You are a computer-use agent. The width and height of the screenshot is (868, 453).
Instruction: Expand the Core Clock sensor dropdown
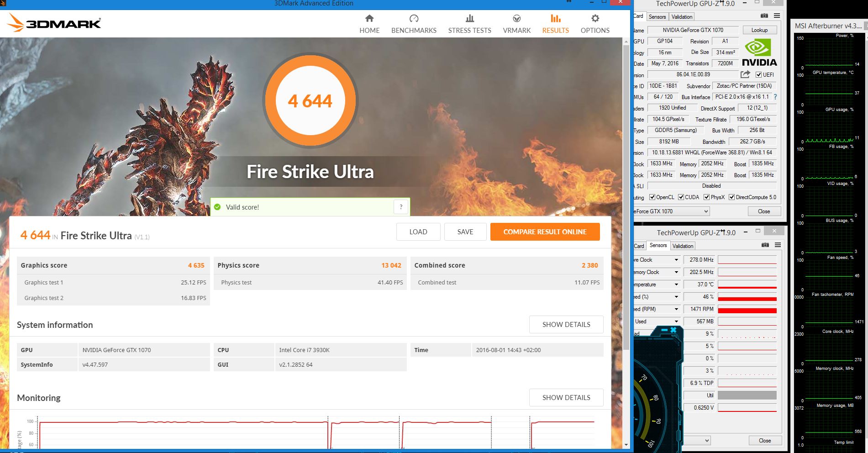pyautogui.click(x=677, y=259)
